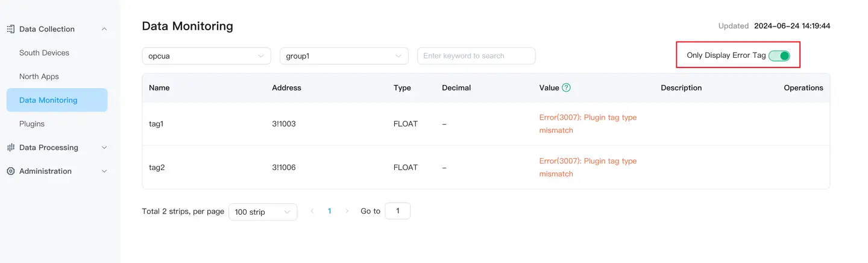Screen dimensions: 868x263
Task: Toggle Only Display Error Tag switch
Action: coord(779,55)
